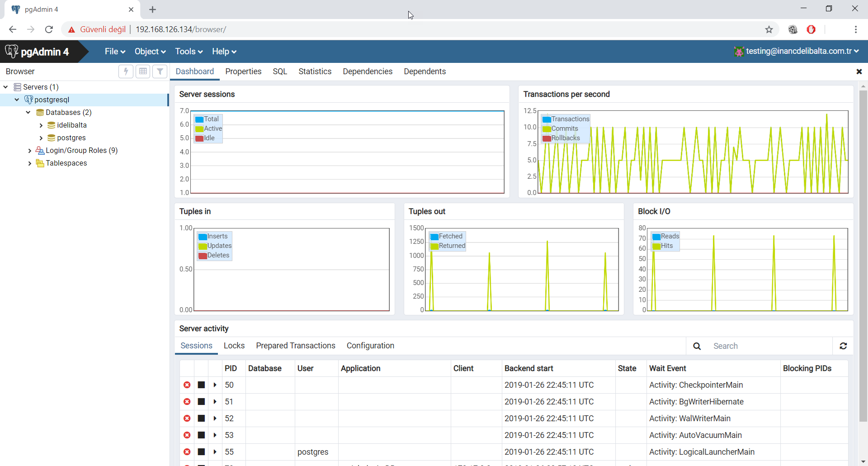Expand session details for PID 52
The width and height of the screenshot is (868, 466).
point(215,418)
